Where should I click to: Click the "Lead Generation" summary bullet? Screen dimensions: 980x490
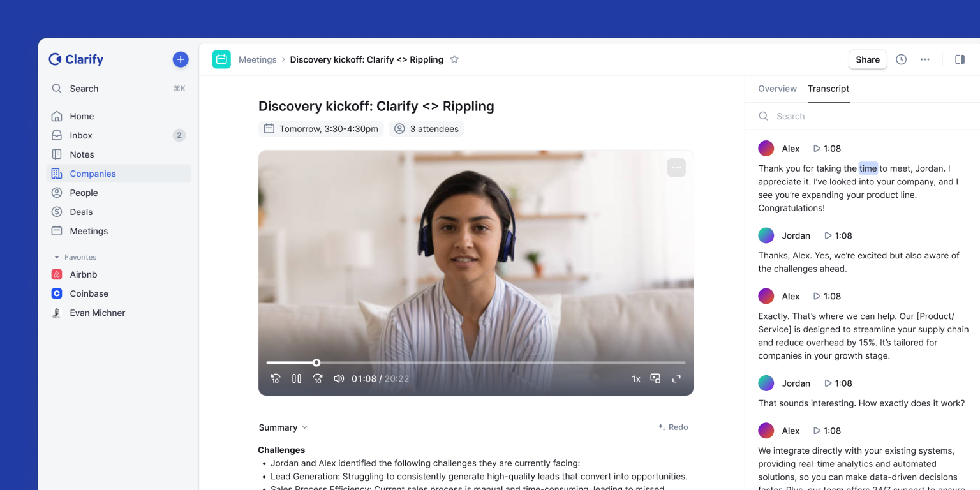[479, 477]
